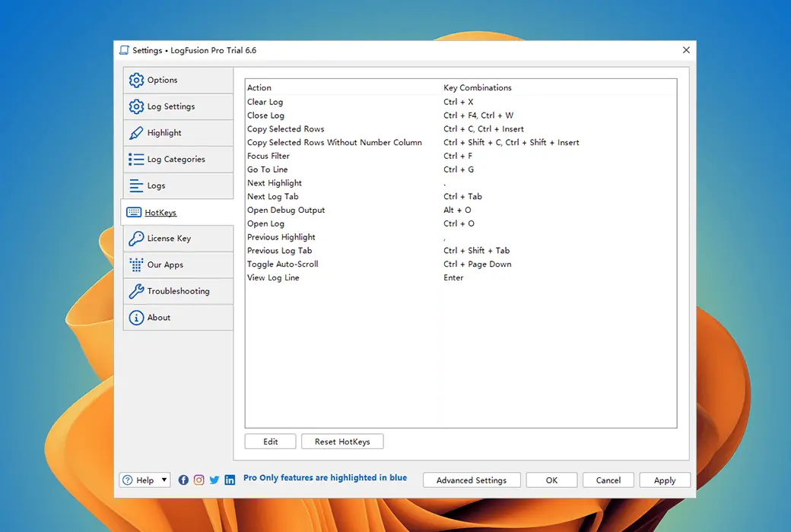
Task: Click the Key Combinations column header
Action: coord(559,87)
